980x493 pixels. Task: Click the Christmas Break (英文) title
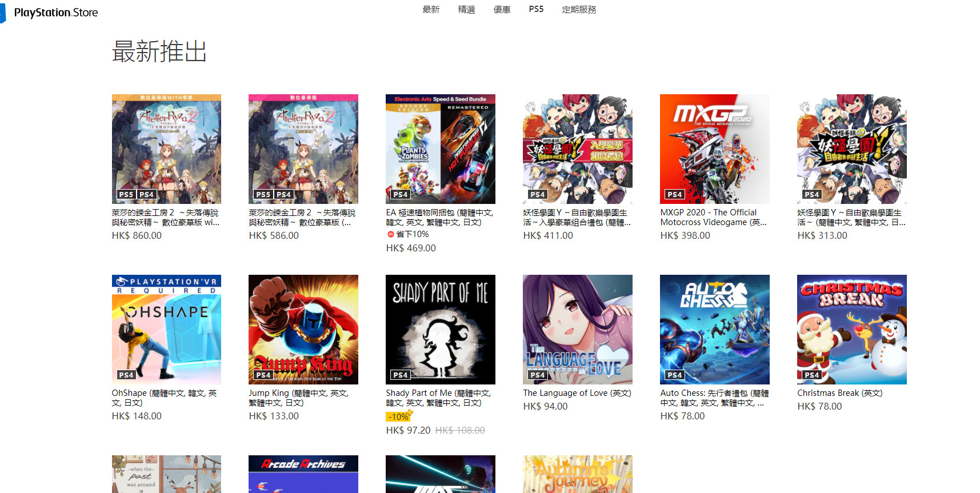[x=840, y=393]
